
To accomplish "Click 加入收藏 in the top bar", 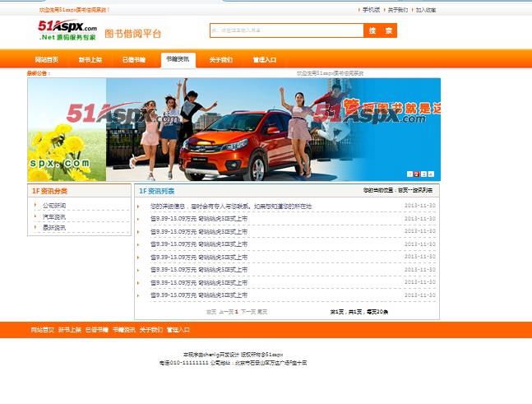I will coord(426,10).
